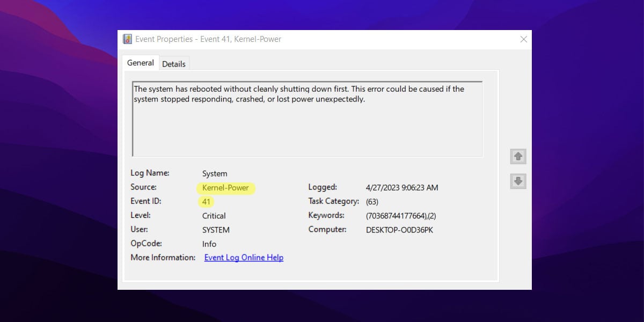This screenshot has height=322, width=644.
Task: Click the Event Properties title bar icon
Action: pyautogui.click(x=127, y=39)
